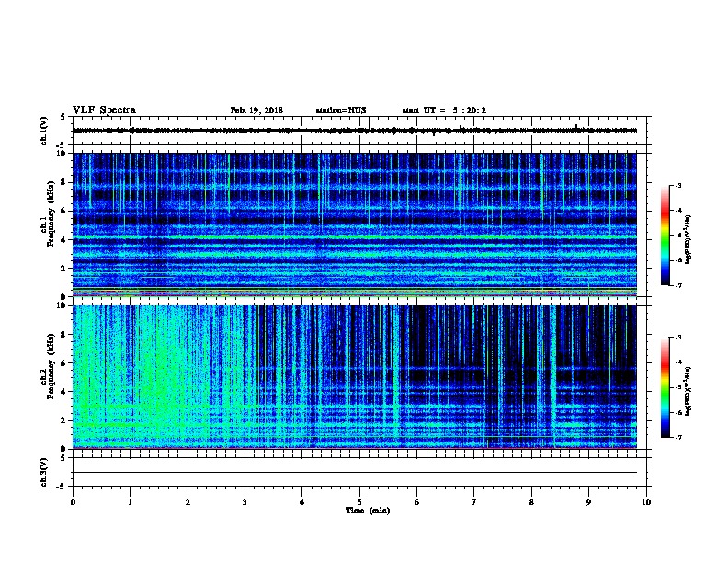
Task: Click the time axis tick label "10"
Action: point(646,502)
